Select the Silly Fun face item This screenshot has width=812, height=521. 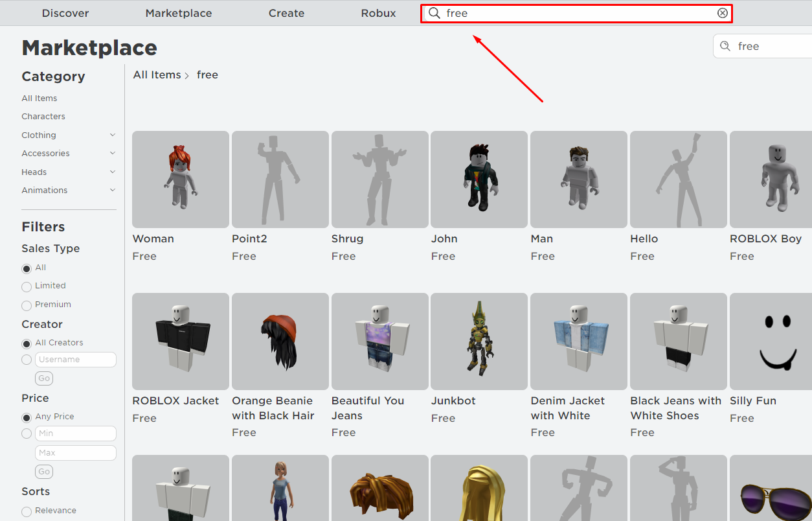771,341
